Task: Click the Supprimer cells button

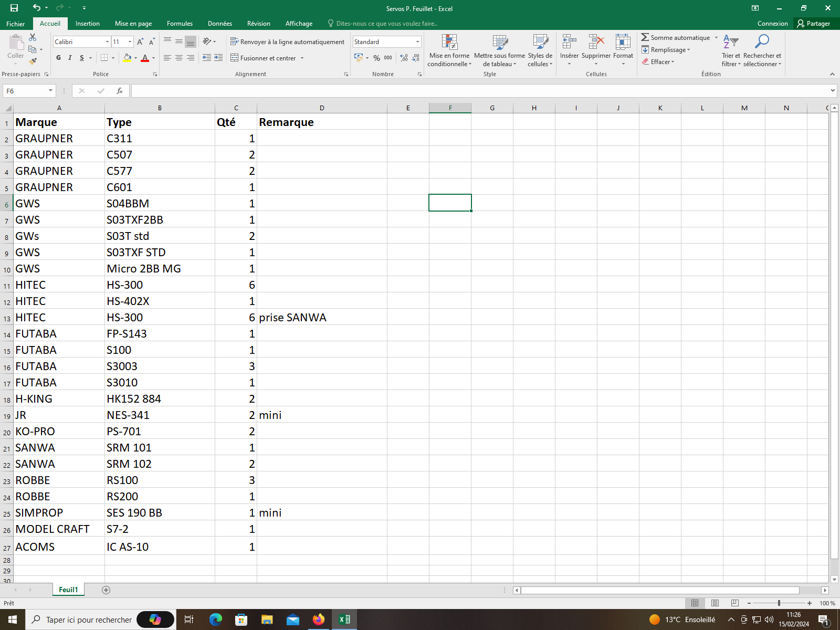Action: click(596, 50)
